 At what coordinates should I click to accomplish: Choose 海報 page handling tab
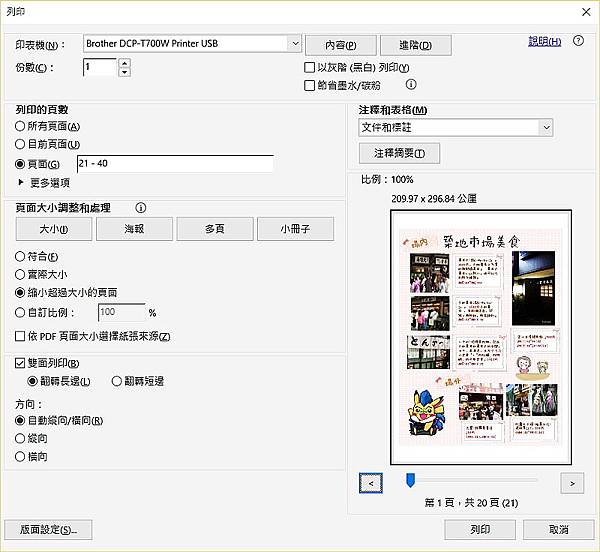[134, 229]
